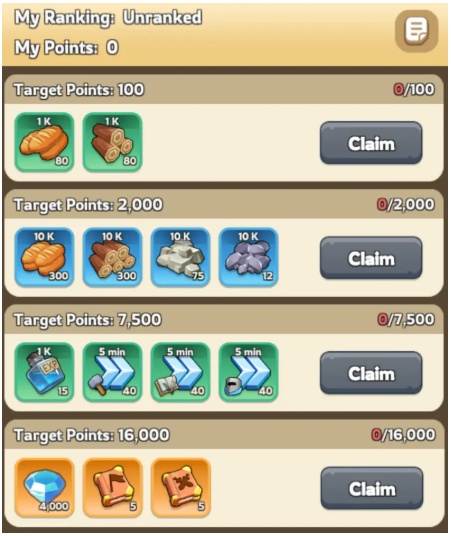The height and width of the screenshot is (536, 451).
Task: Tap the My Ranking: Unranked text
Action: click(108, 17)
